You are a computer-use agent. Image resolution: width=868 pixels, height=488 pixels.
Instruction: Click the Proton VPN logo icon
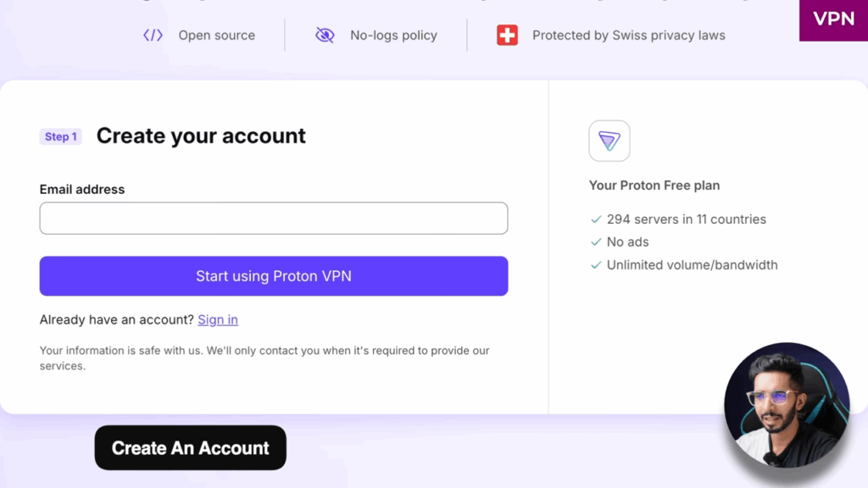pos(609,141)
